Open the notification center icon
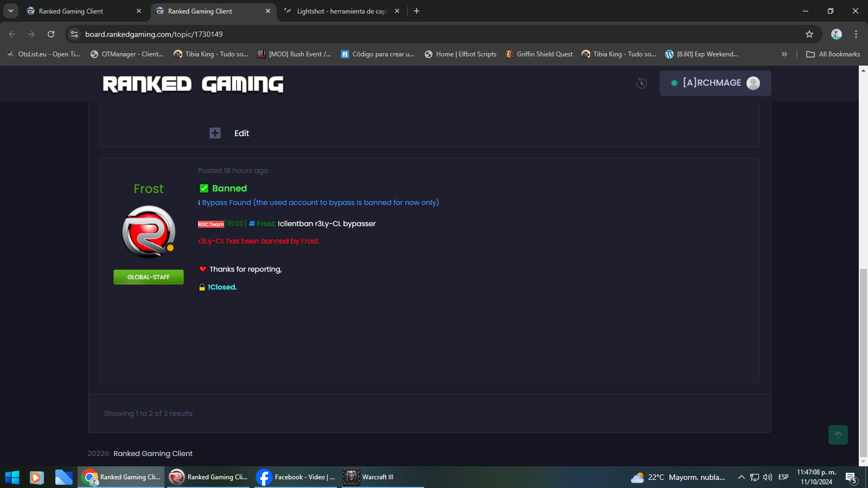Viewport: 868px width, 488px height. click(x=851, y=478)
